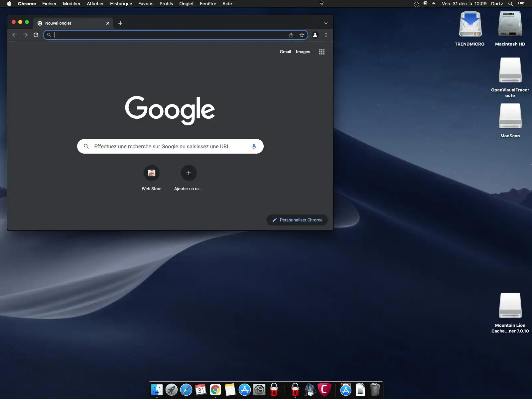
Task: Open the Chrome application menu
Action: [x=27, y=4]
